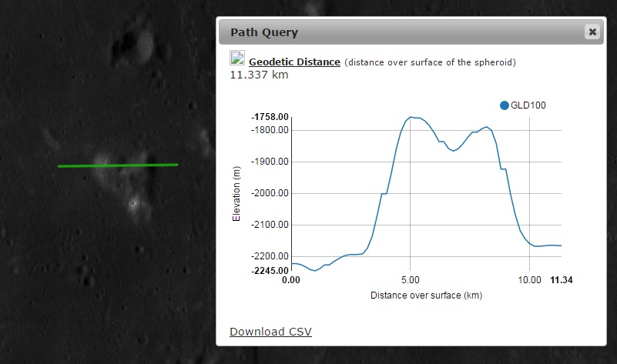Click the Elevation (m) axis title
Viewport: 617px width, 364px height.
(x=236, y=193)
